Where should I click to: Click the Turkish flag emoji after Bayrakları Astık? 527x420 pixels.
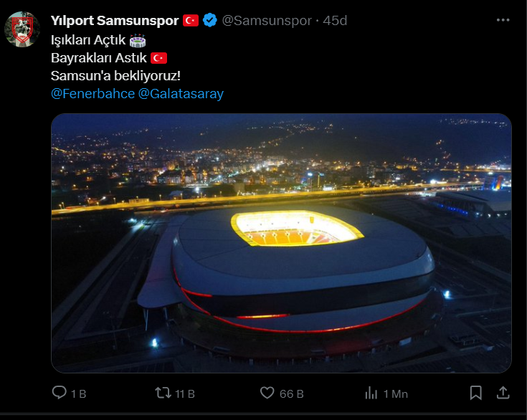point(158,58)
